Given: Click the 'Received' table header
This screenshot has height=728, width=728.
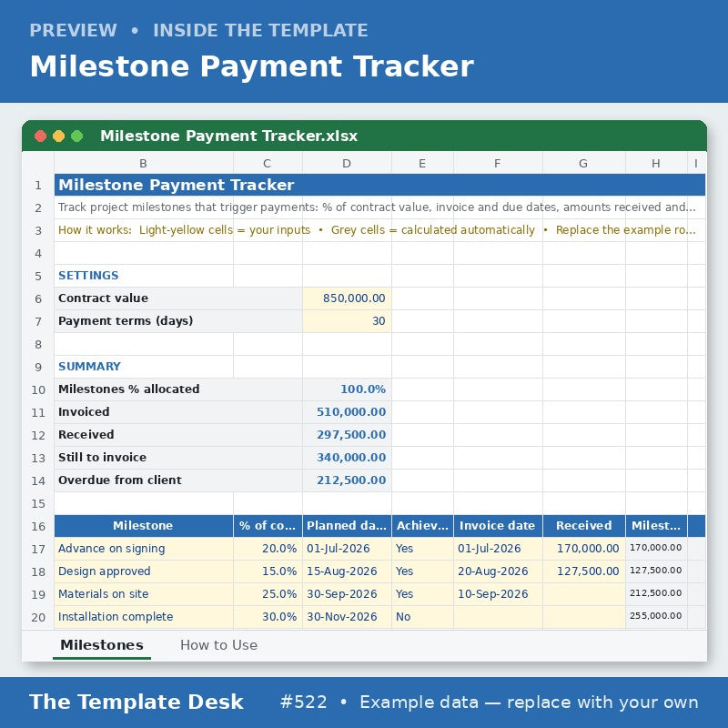Looking at the screenshot, I should pyautogui.click(x=583, y=526).
